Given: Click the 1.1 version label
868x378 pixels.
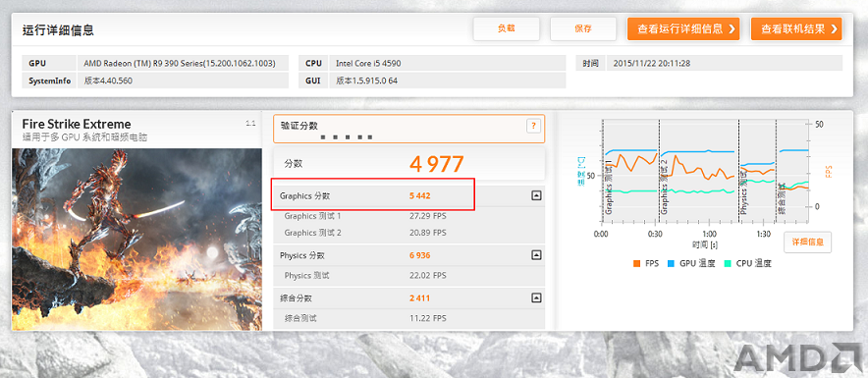Looking at the screenshot, I should [x=250, y=124].
